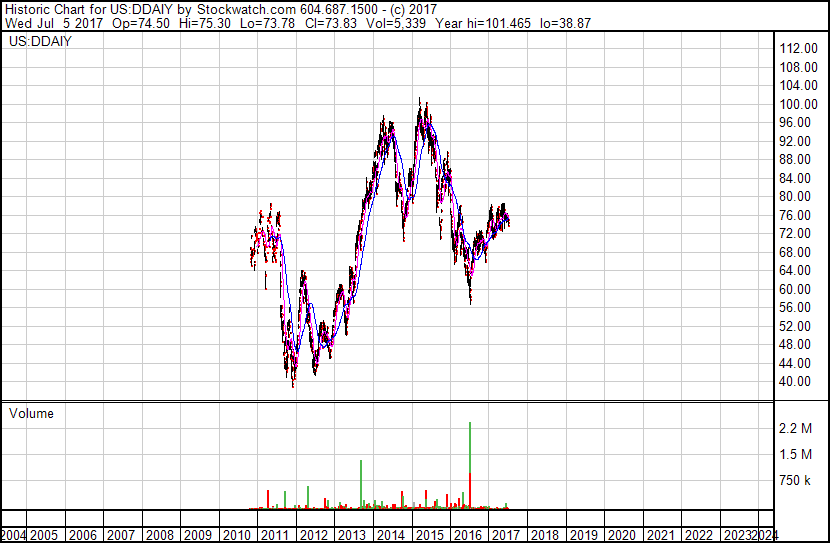Select the 2011 year marker on timeline
The height and width of the screenshot is (543, 830).
tap(276, 535)
